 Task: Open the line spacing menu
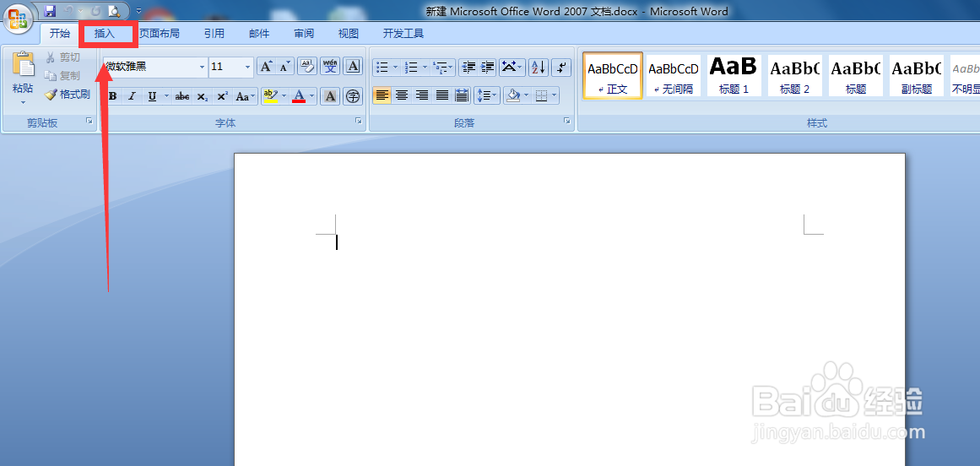pyautogui.click(x=487, y=95)
